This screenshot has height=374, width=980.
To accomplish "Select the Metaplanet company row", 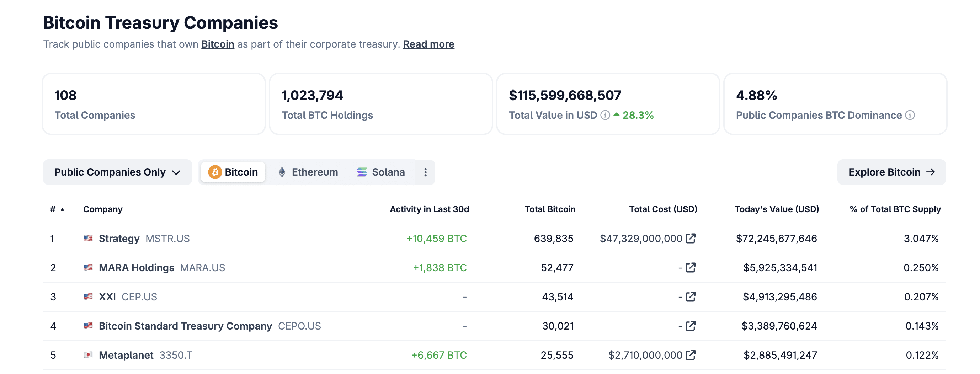I will point(126,355).
